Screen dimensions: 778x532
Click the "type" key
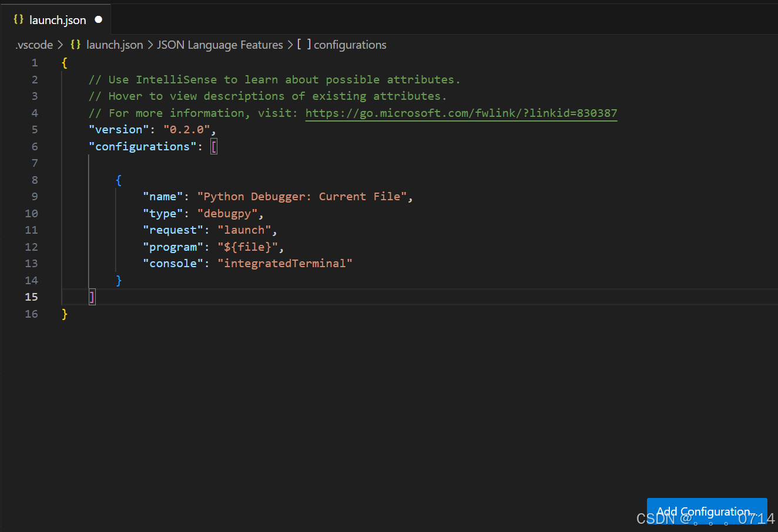pyautogui.click(x=163, y=214)
